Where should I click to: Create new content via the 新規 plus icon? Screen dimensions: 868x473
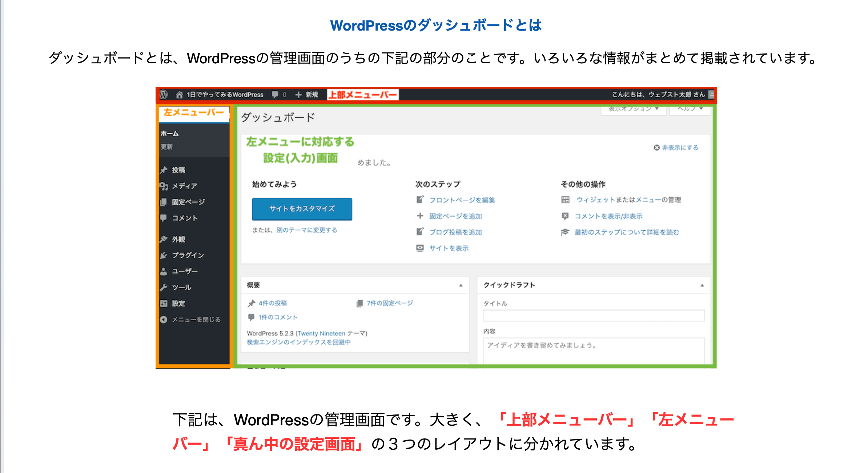299,94
